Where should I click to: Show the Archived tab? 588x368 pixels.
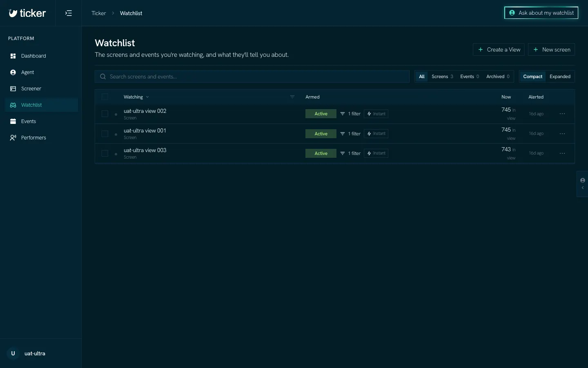[x=498, y=76]
